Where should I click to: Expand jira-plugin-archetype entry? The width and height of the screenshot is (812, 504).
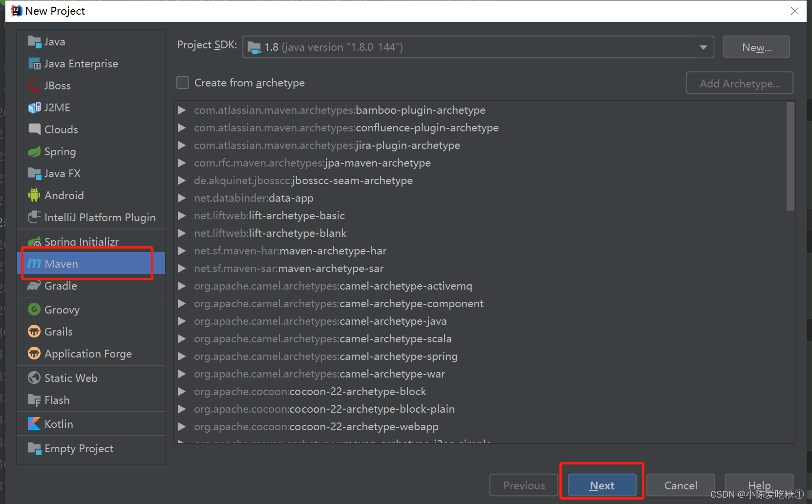182,146
